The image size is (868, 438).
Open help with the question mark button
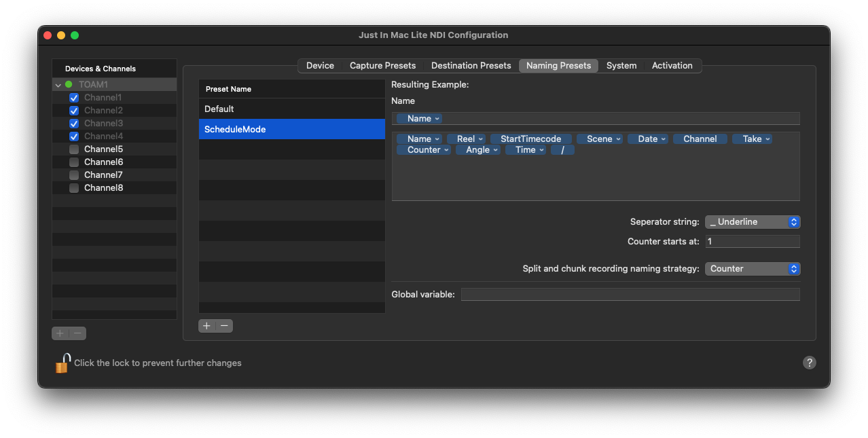[x=809, y=363]
